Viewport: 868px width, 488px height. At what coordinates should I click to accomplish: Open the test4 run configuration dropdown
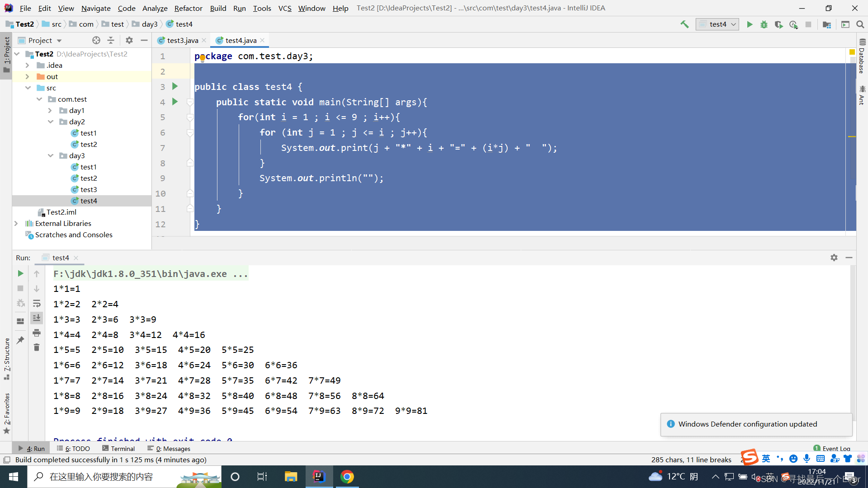(718, 24)
